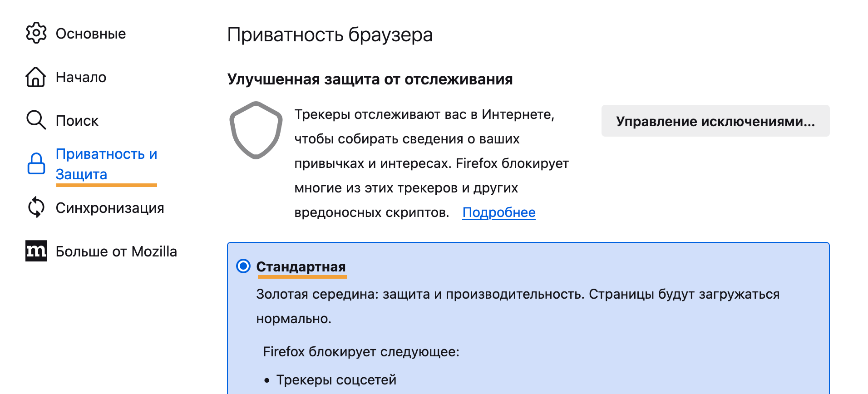
Task: Click the Трекеры соцсетей list item
Action: click(x=336, y=380)
